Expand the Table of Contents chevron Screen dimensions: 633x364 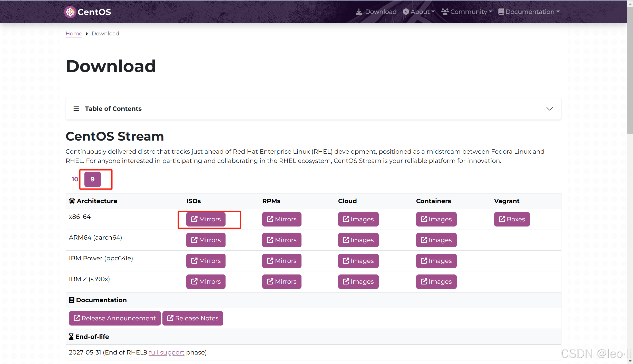(x=549, y=109)
